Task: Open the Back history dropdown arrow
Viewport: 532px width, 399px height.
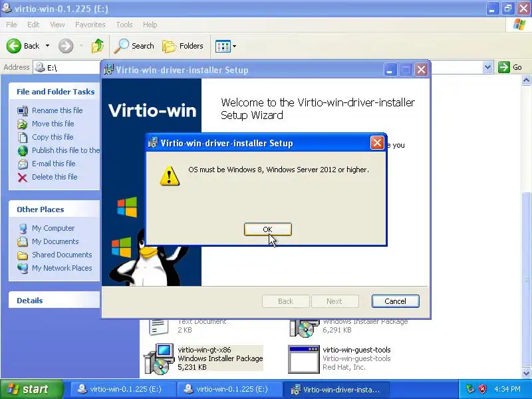Action: [x=47, y=46]
